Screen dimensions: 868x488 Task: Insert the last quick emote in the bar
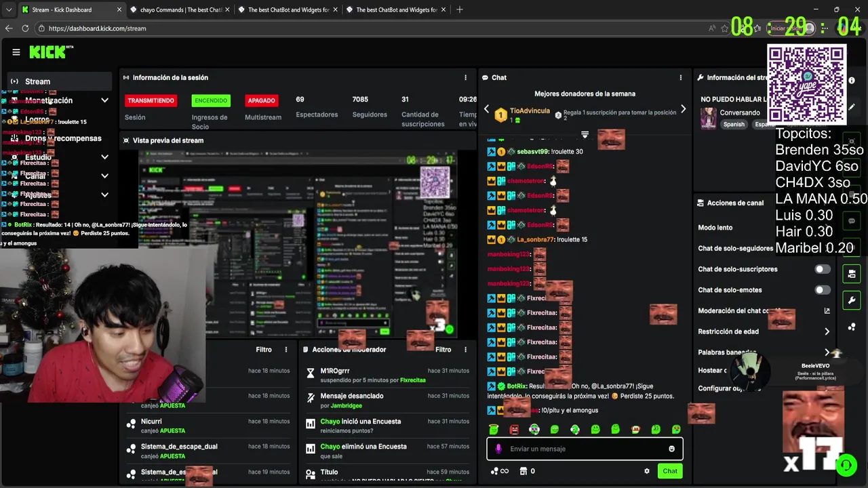click(676, 429)
